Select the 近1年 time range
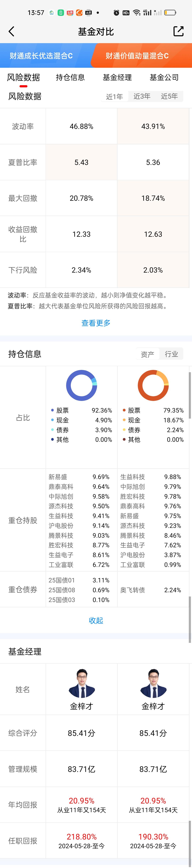192x868 pixels. pyautogui.click(x=114, y=97)
